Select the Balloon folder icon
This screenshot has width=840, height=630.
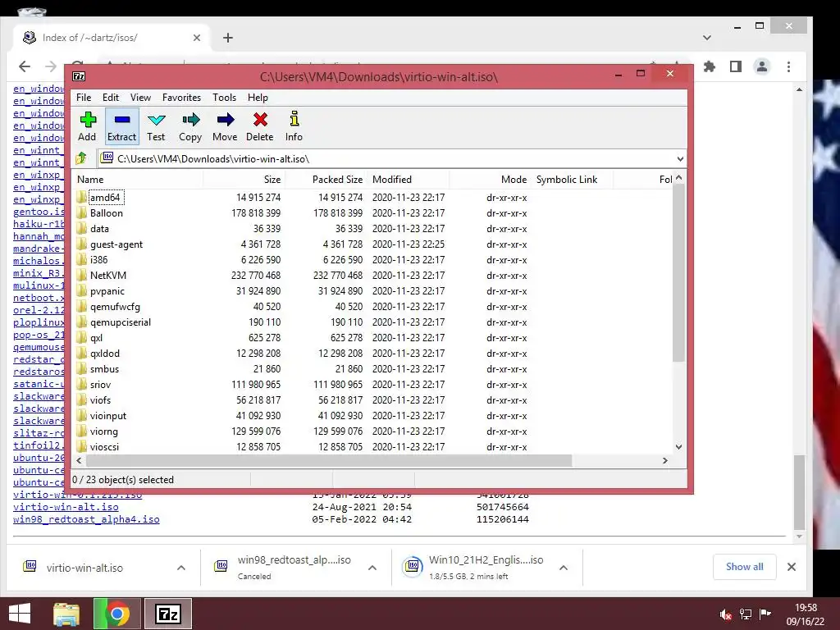coord(81,213)
